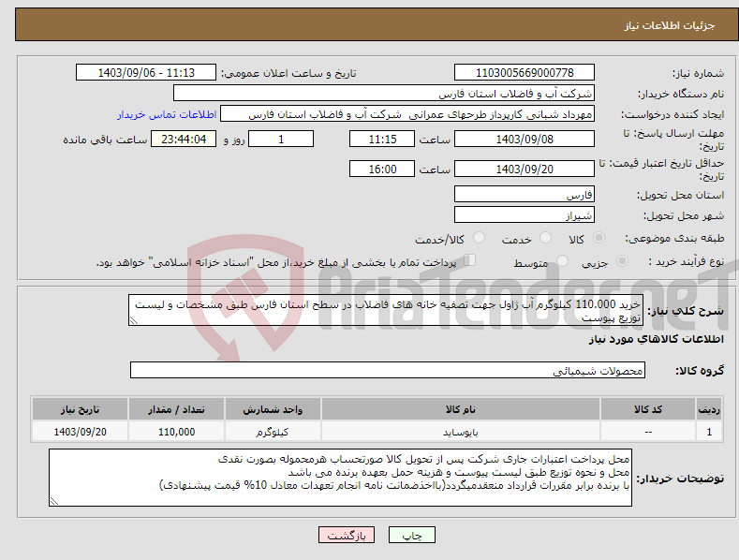739x560 pixels.
Task: Click the تعداد / مقدار column header
Action: coord(176,409)
